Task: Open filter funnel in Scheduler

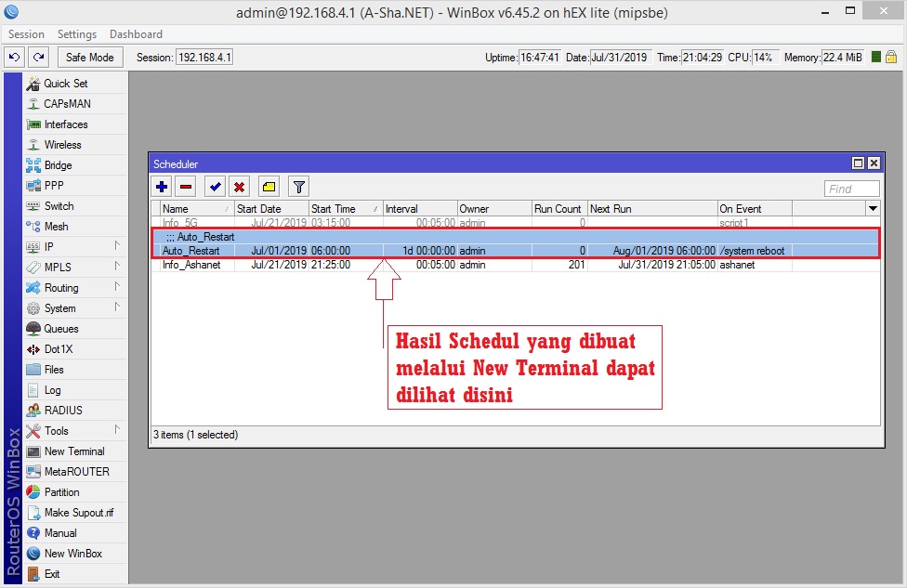Action: pos(298,187)
